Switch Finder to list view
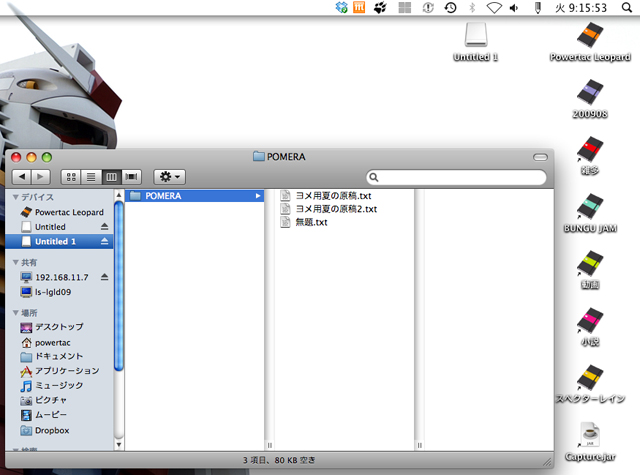Screen dimensions: 640x475 (x=91, y=177)
